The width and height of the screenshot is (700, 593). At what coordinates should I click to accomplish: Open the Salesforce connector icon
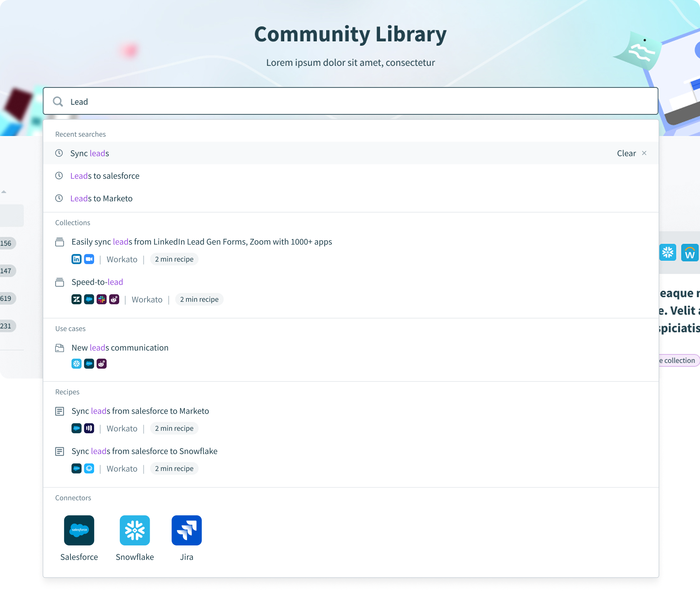click(79, 530)
